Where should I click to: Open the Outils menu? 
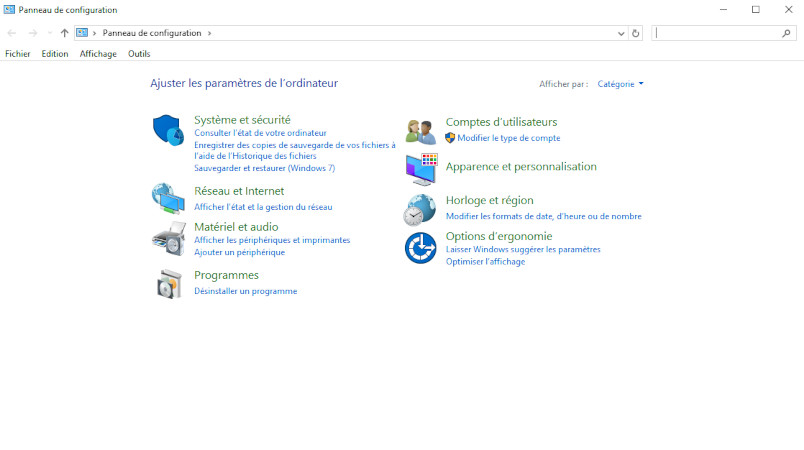click(139, 54)
